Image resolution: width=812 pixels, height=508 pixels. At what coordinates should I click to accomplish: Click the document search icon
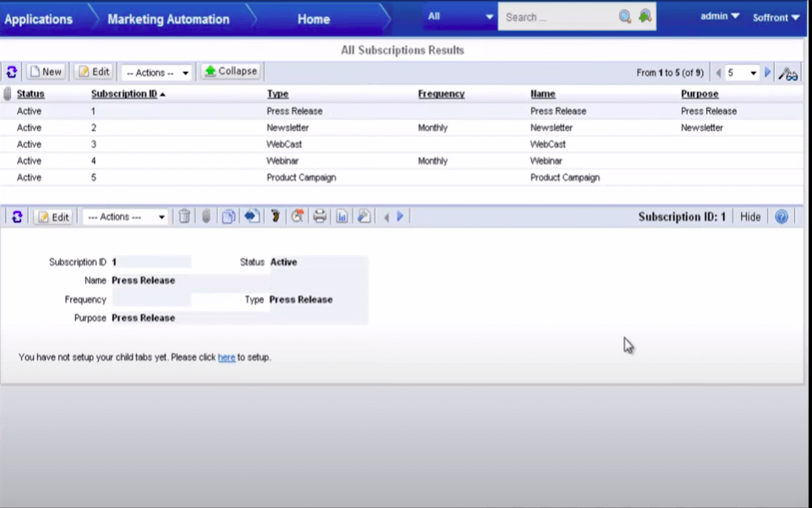click(x=364, y=216)
